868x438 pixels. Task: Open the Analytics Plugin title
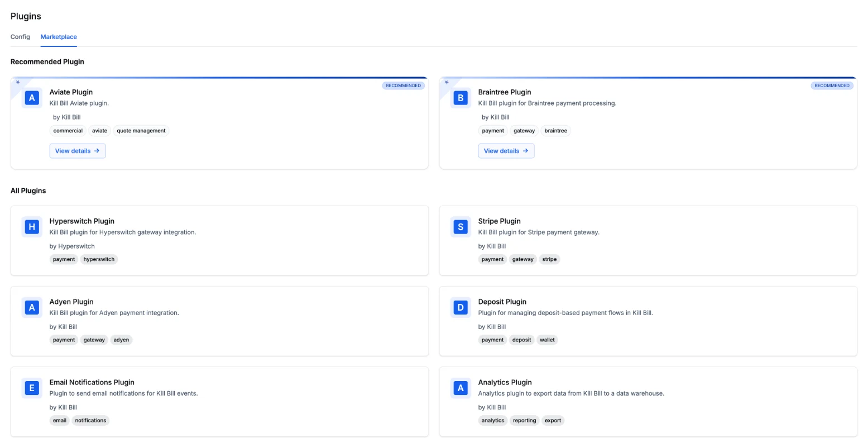(x=505, y=382)
